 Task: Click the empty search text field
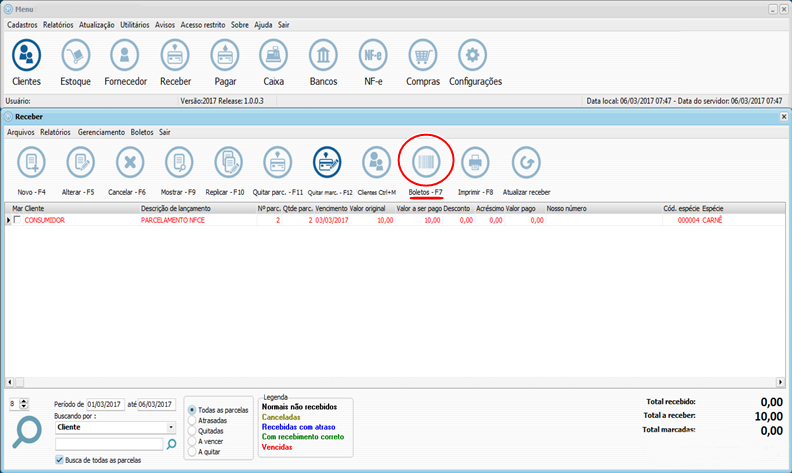(x=109, y=444)
